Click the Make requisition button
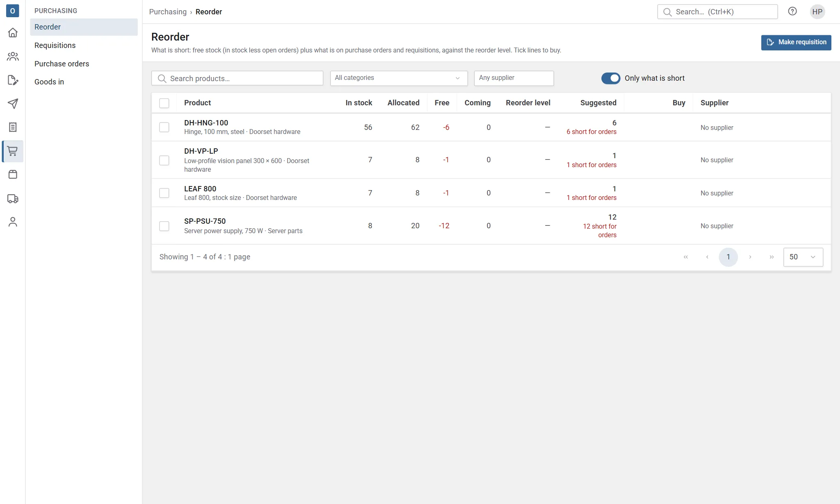The height and width of the screenshot is (504, 840). tap(796, 43)
